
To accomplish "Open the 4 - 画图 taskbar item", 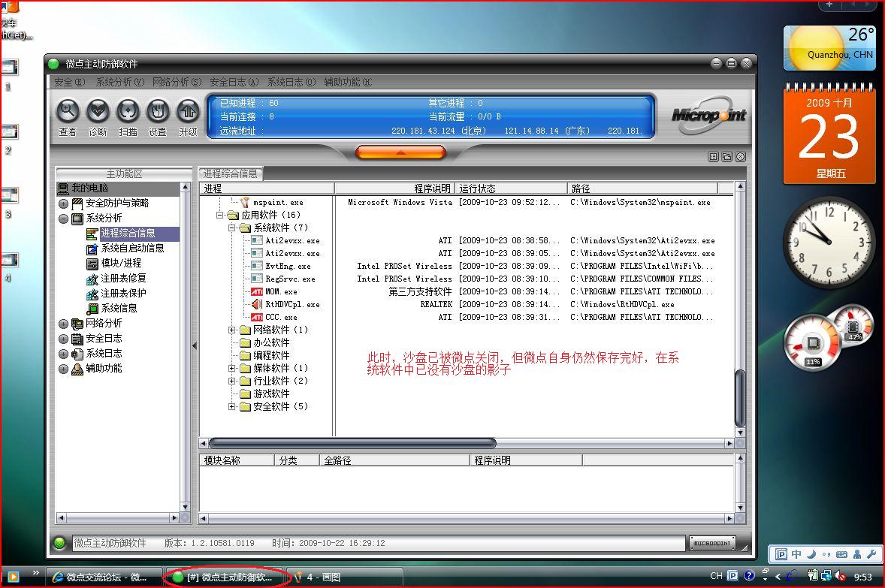I will [x=345, y=577].
